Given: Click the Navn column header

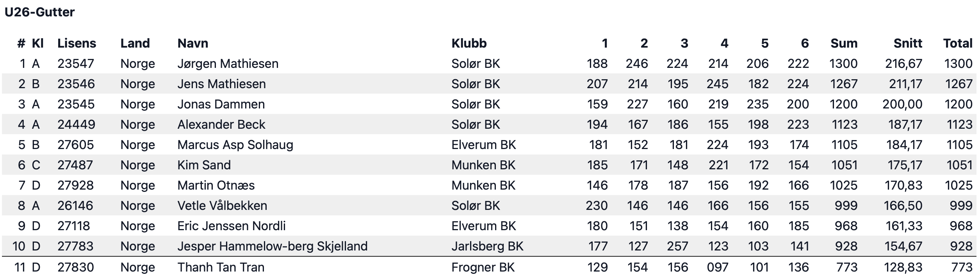Looking at the screenshot, I should point(192,43).
